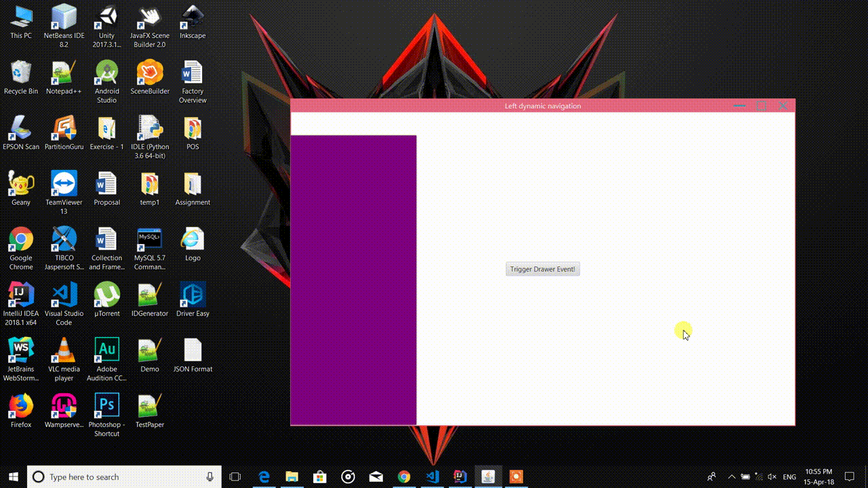Image resolution: width=868 pixels, height=488 pixels.
Task: Open the network status tray icon
Action: coord(758,477)
